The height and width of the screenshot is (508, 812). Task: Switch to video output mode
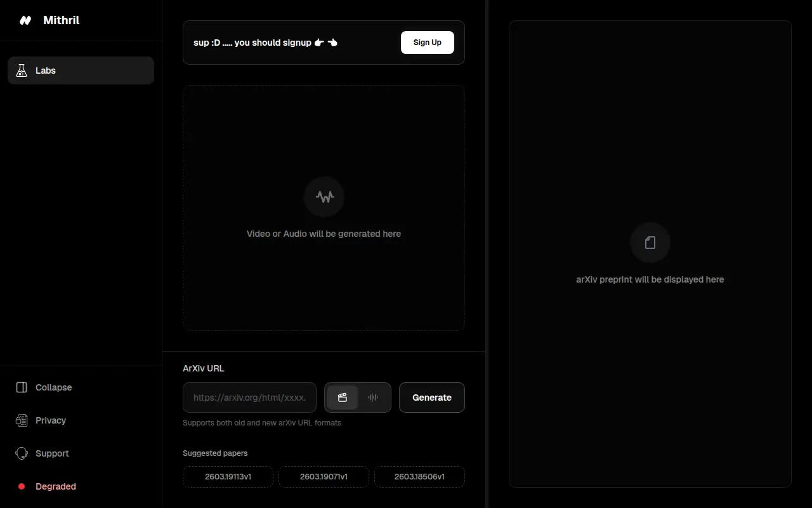pos(343,398)
